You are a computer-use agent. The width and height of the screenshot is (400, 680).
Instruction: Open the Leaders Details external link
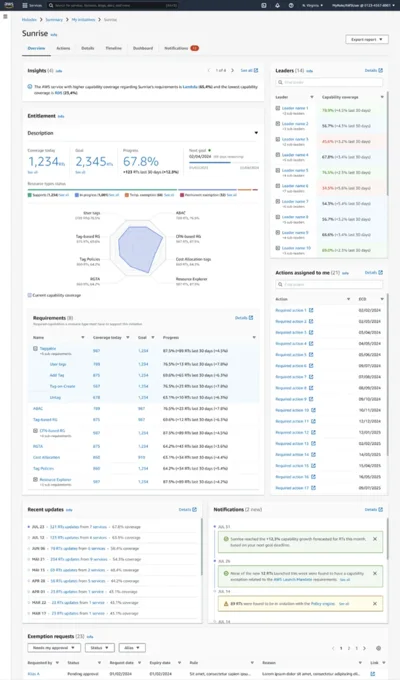(x=374, y=70)
